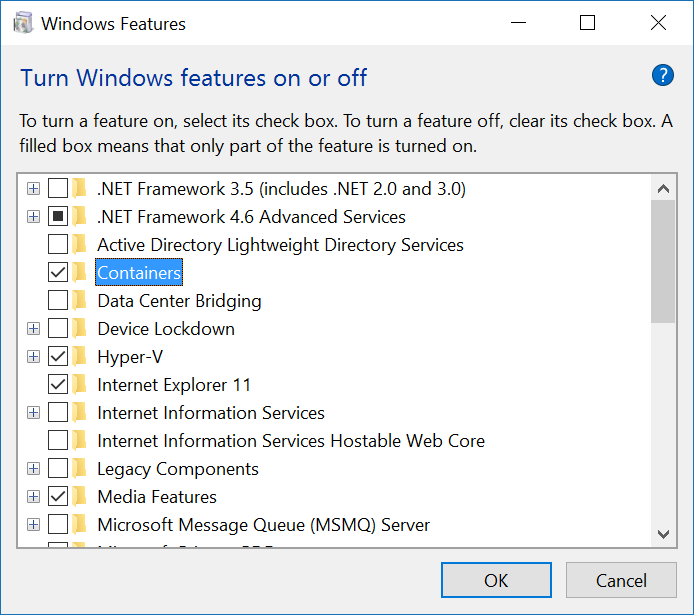Click folder icon beside Data Center Bridging
The width and height of the screenshot is (694, 615).
click(x=79, y=300)
